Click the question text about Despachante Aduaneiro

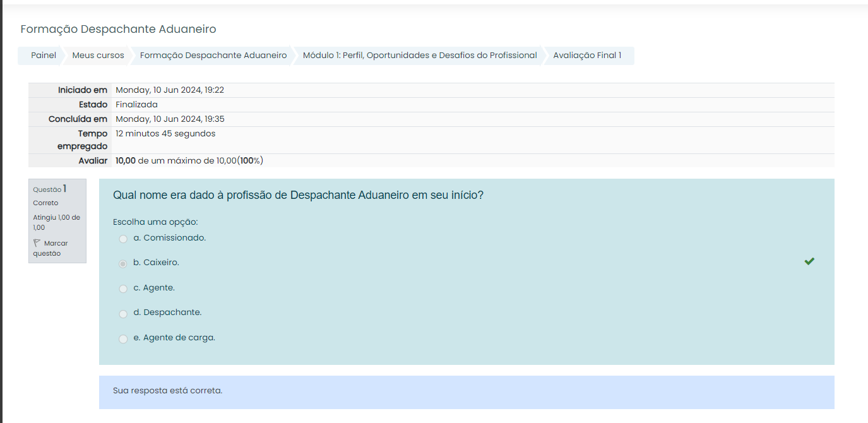click(x=298, y=196)
